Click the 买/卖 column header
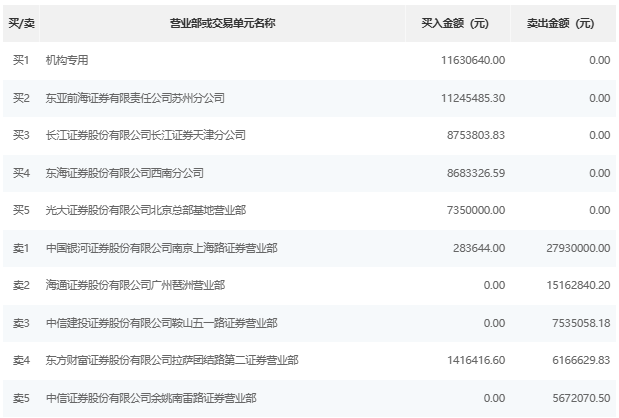Viewport: 619px width, 418px height. click(21, 23)
